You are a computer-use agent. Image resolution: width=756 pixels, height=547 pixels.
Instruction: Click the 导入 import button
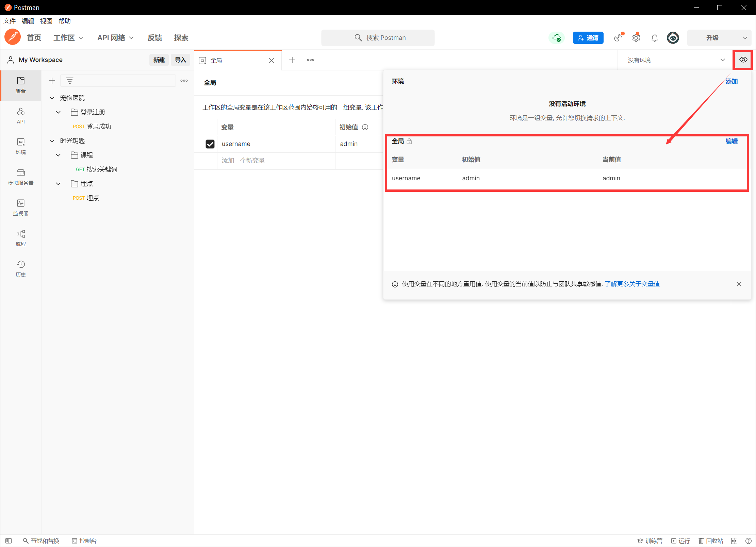pos(180,60)
